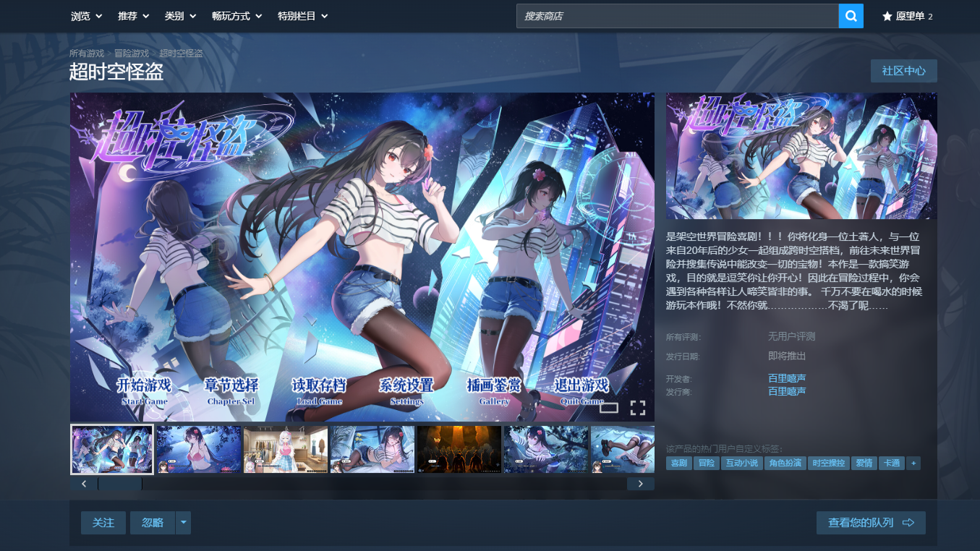Select the second screenshot thumbnail

coord(199,449)
